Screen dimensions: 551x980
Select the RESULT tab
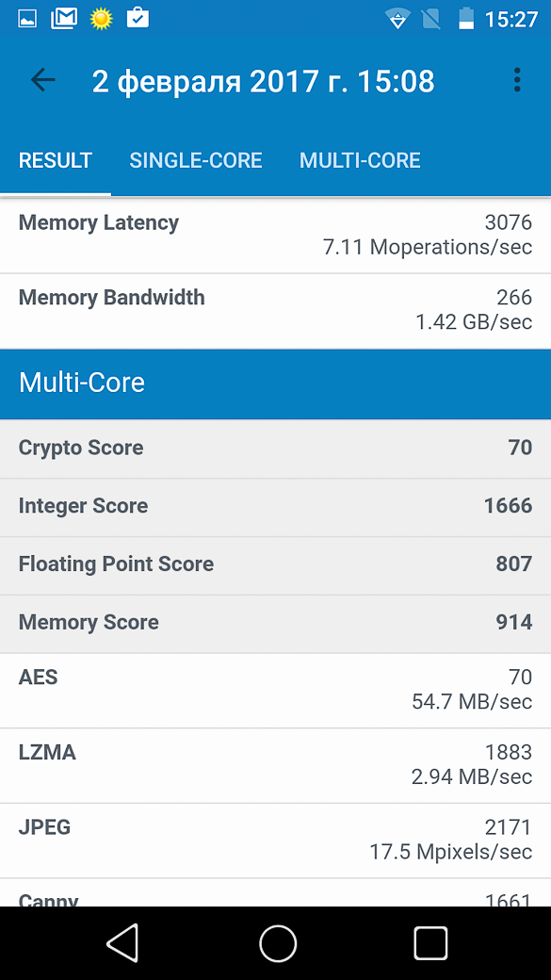(56, 160)
